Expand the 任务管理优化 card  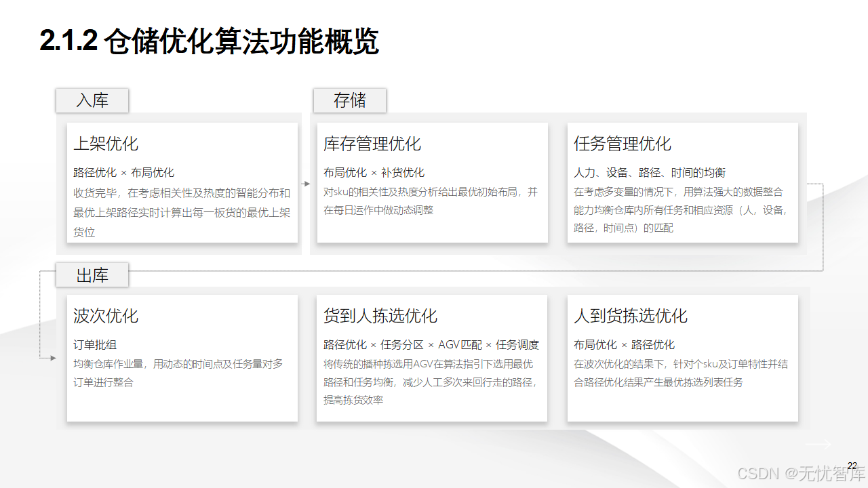click(682, 182)
